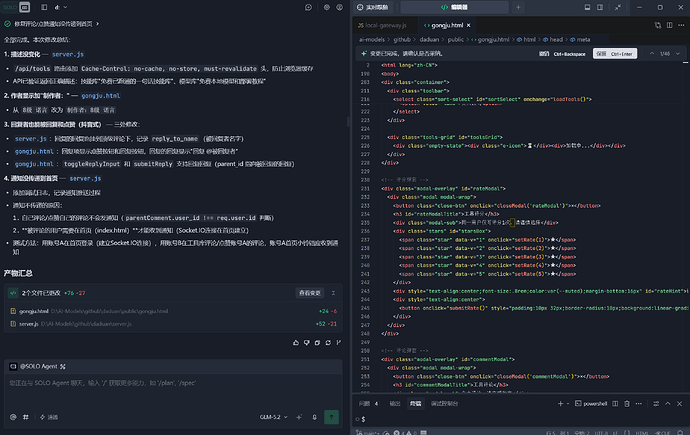Toggle the bottom panel layout icon
The width and height of the screenshot is (690, 435).
click(x=587, y=7)
